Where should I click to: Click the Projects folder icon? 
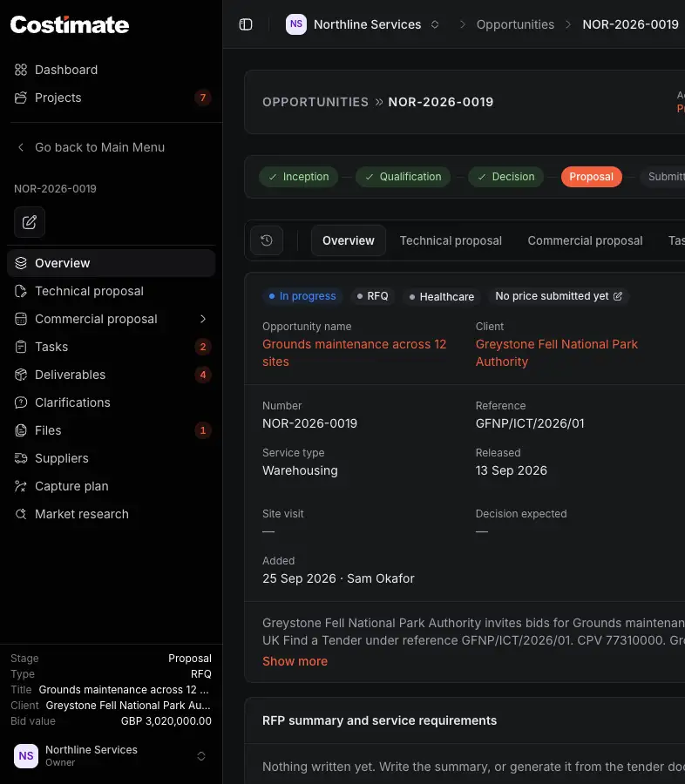coord(21,98)
